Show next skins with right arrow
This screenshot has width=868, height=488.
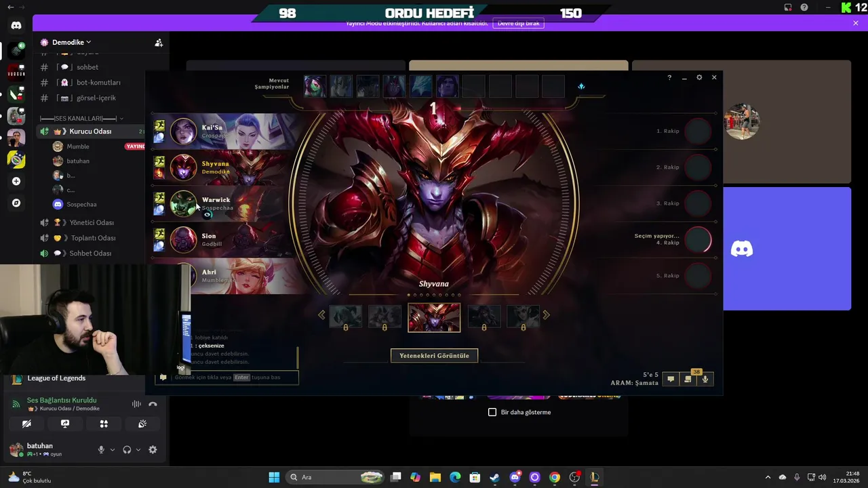click(547, 314)
